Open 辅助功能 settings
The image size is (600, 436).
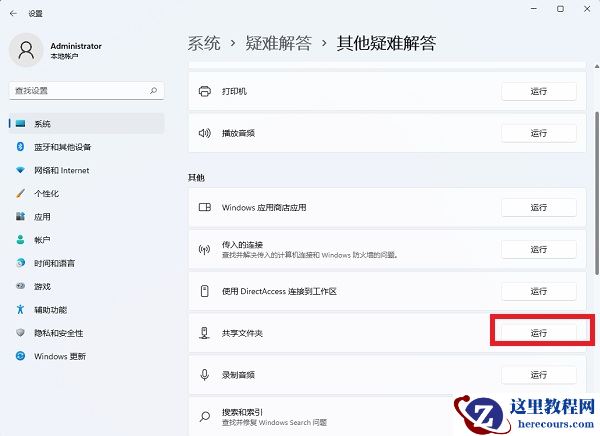[x=87, y=310]
